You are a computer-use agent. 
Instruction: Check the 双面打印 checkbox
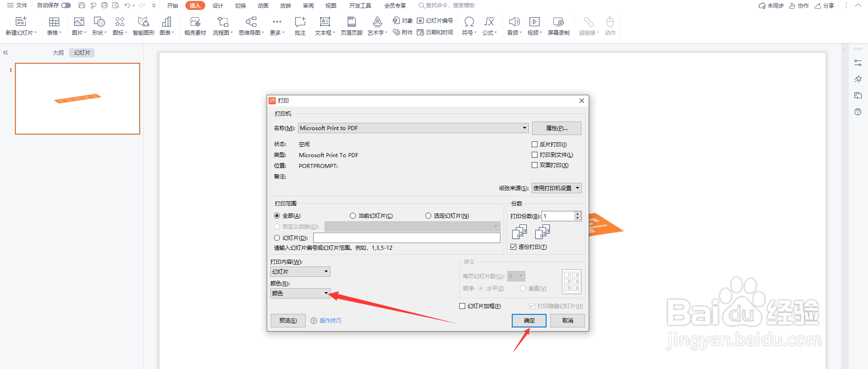tap(534, 165)
